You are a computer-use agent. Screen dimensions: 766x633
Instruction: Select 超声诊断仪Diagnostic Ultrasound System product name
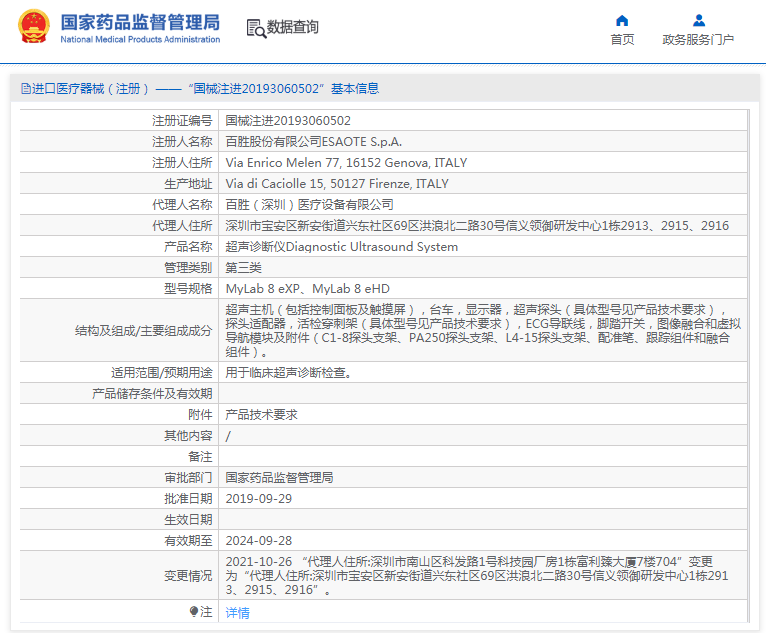click(341, 247)
